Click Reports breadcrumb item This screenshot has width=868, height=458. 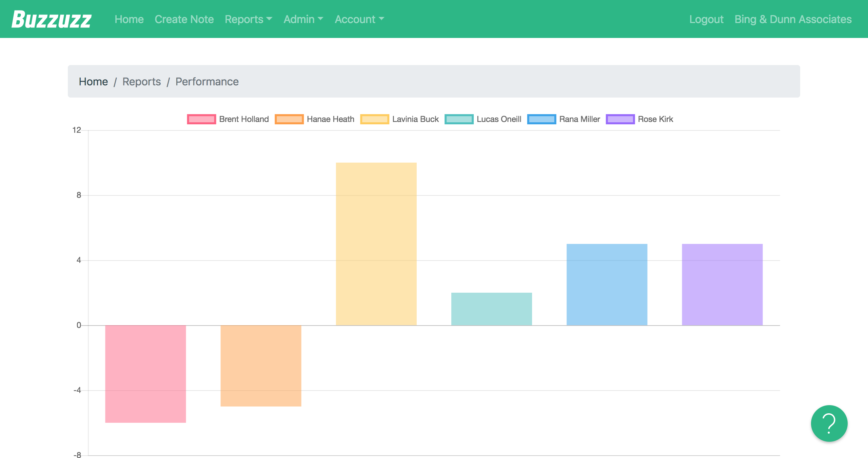(x=141, y=82)
